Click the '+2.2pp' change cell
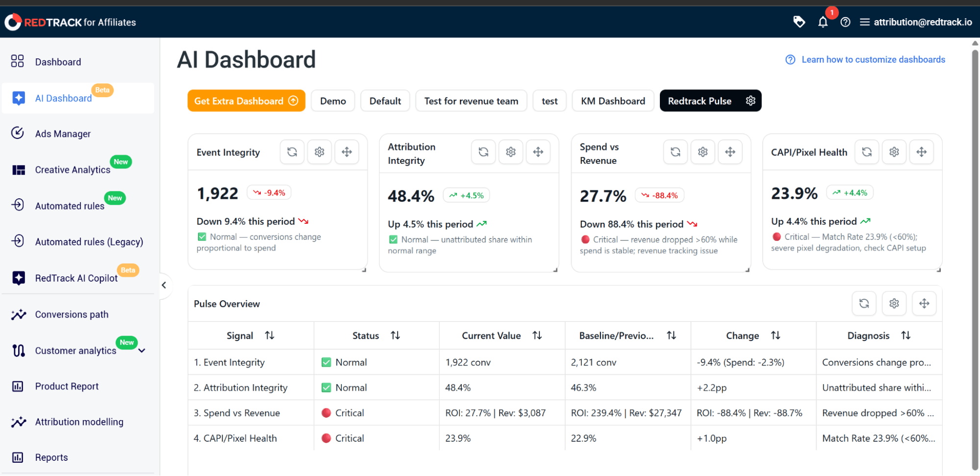Viewport: 980px width, 476px height. (x=754, y=388)
